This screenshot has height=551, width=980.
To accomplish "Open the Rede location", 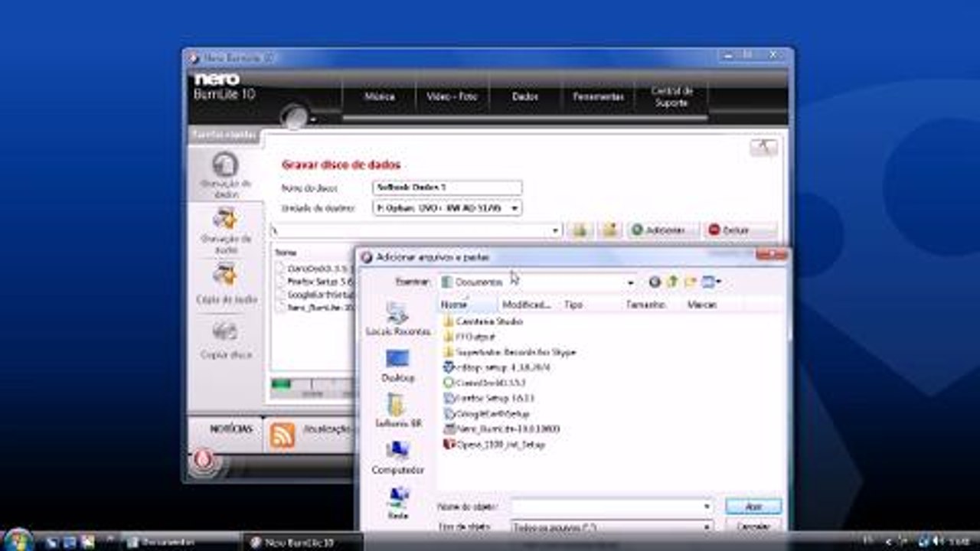I will (x=397, y=504).
